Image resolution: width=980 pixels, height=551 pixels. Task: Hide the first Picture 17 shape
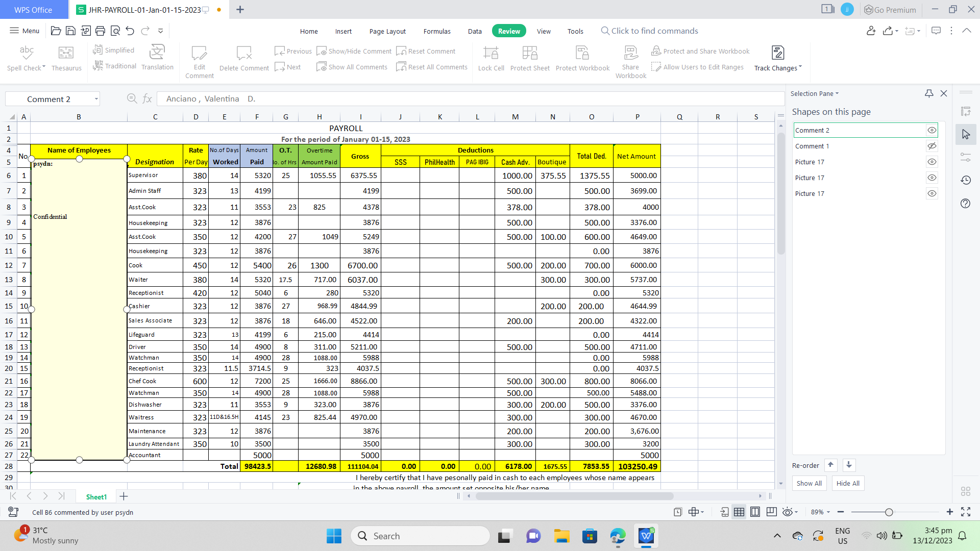932,162
